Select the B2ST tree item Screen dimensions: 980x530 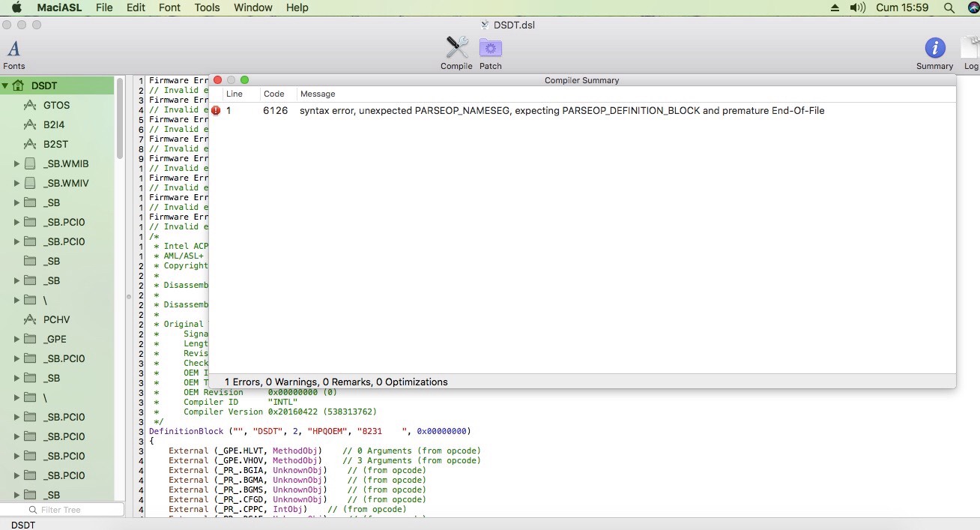pos(57,144)
